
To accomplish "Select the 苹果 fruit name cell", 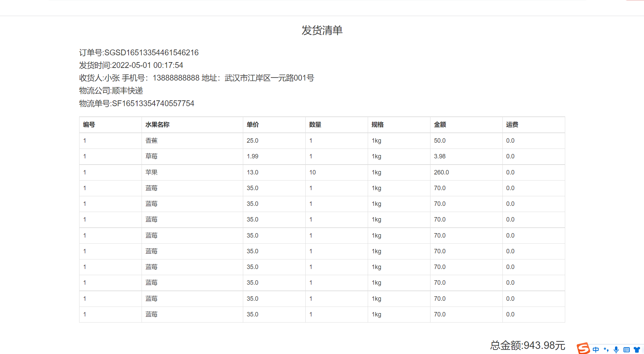I will [192, 172].
